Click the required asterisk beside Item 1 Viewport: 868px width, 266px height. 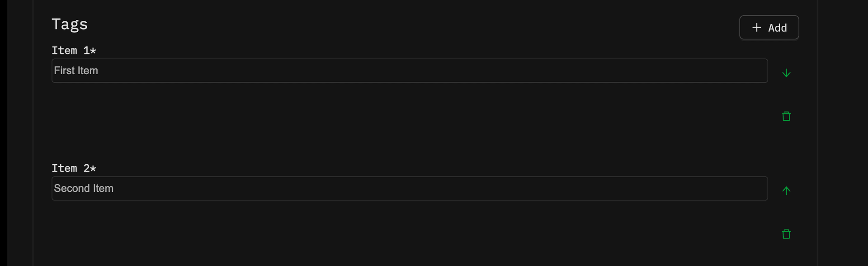[x=93, y=51]
